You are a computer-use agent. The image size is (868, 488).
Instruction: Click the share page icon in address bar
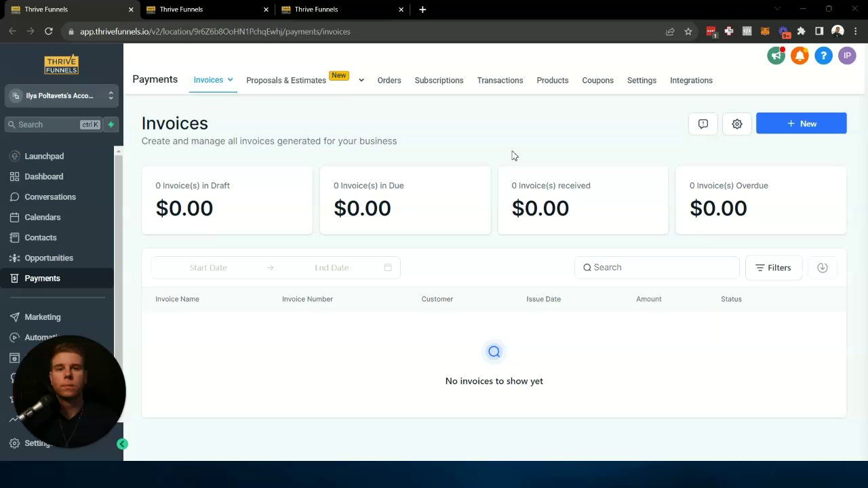point(670,31)
